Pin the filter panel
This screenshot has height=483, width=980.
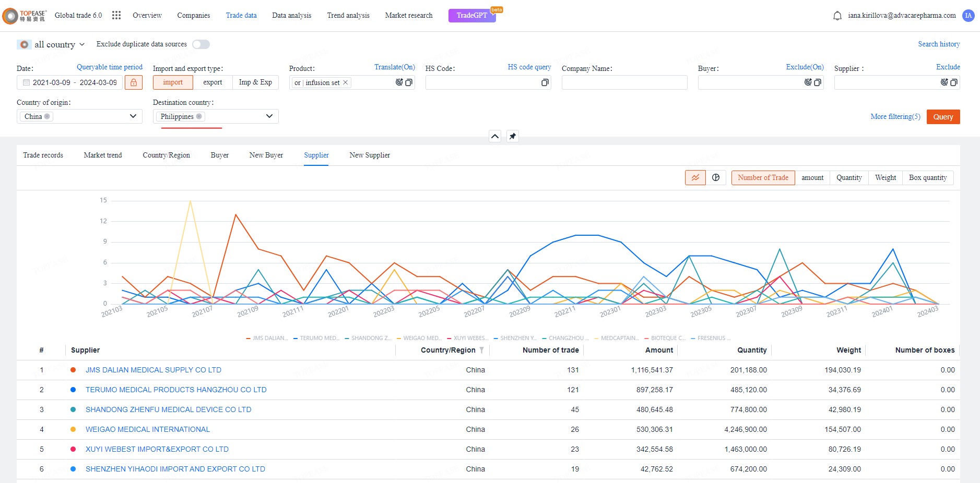point(513,136)
